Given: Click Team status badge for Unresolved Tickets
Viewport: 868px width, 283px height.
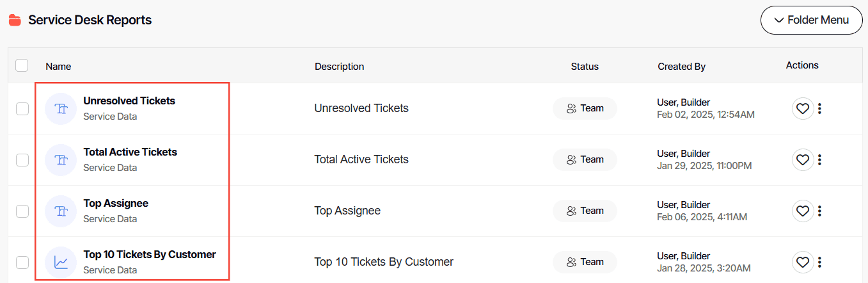Looking at the screenshot, I should point(585,108).
